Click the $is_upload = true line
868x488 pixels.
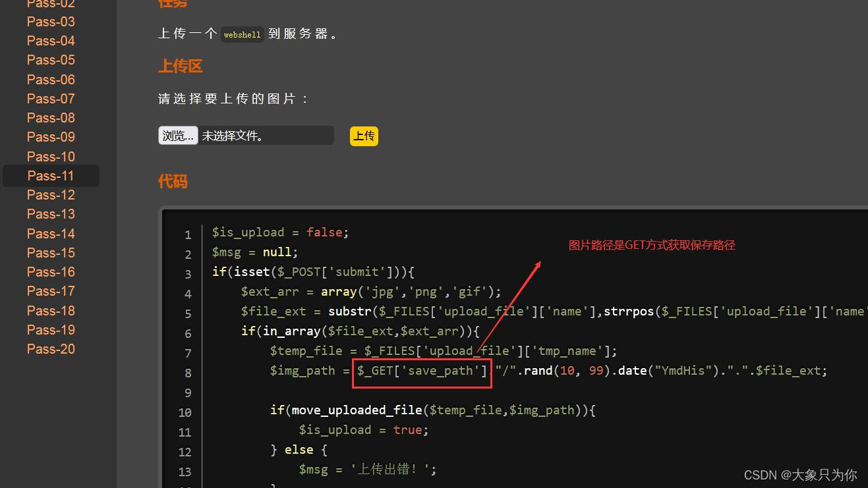click(x=364, y=430)
